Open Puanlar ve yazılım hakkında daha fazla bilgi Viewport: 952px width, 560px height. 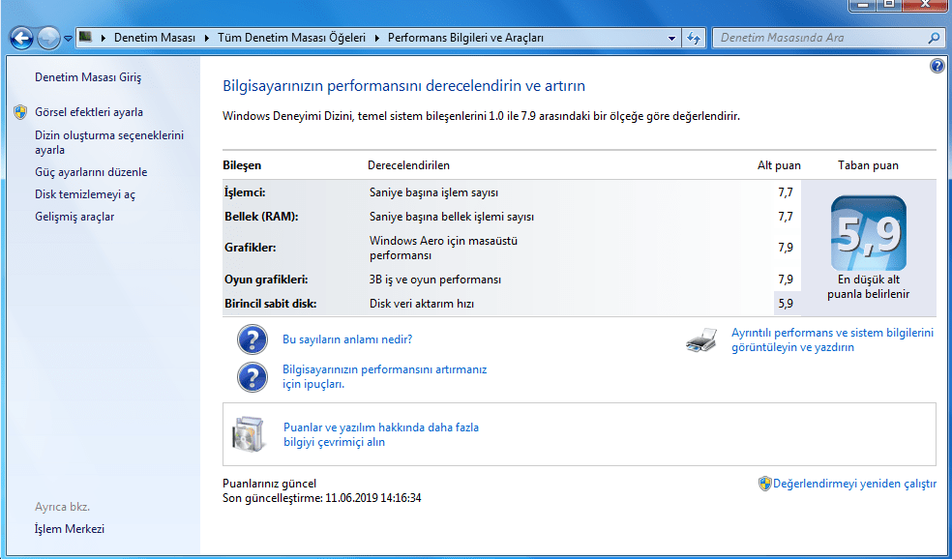pyautogui.click(x=381, y=434)
